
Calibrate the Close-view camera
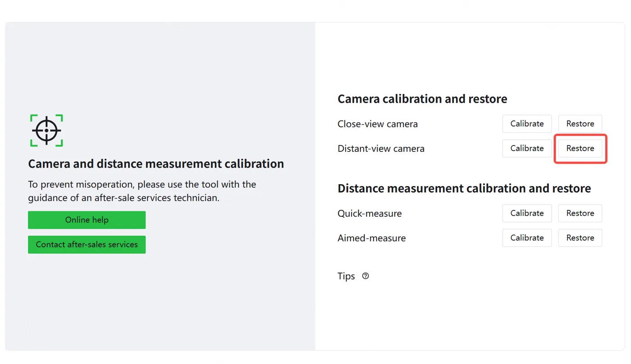pyautogui.click(x=527, y=124)
